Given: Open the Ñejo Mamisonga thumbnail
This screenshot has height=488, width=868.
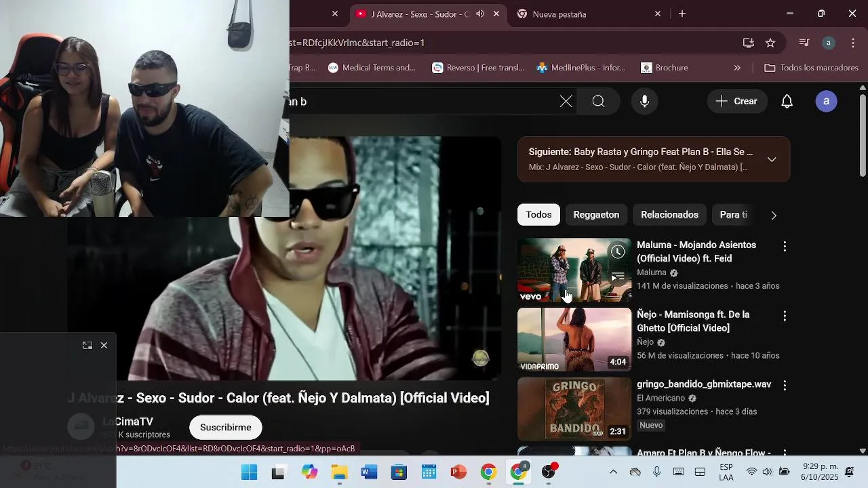Looking at the screenshot, I should click(574, 340).
